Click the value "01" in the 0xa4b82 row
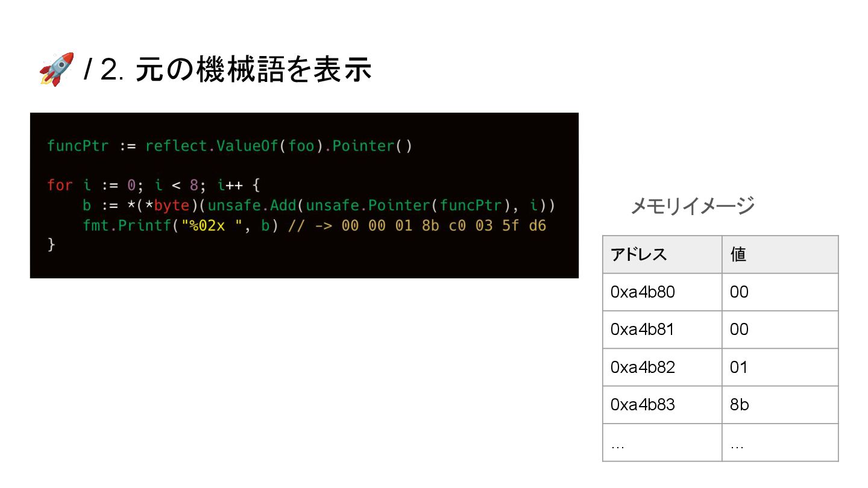The height and width of the screenshot is (488, 868). point(780,367)
